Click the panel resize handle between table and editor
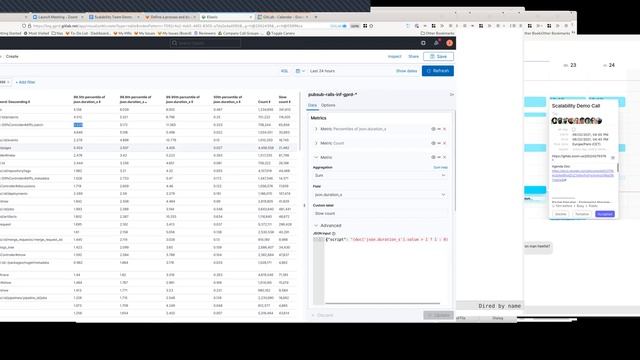The image size is (640, 360). [x=304, y=205]
